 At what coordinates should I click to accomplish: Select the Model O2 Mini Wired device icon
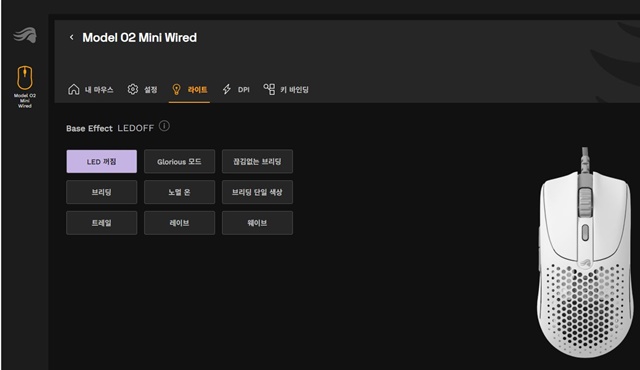(x=24, y=78)
